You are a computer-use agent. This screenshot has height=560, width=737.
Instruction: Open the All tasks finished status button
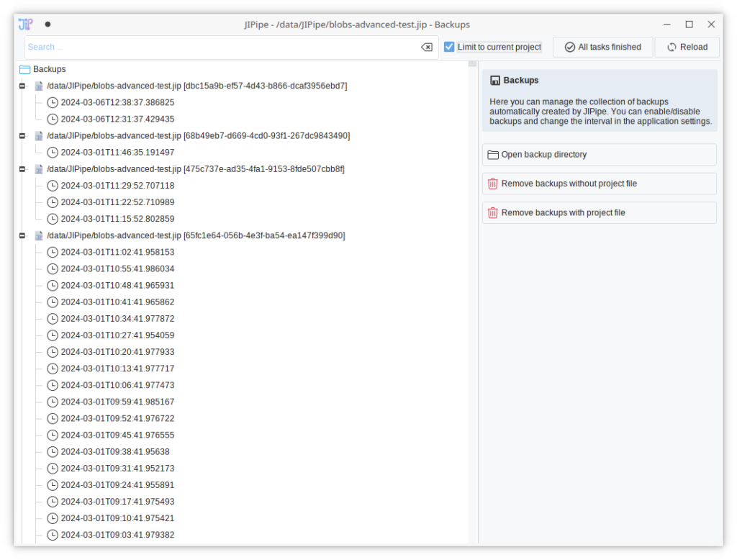(602, 47)
